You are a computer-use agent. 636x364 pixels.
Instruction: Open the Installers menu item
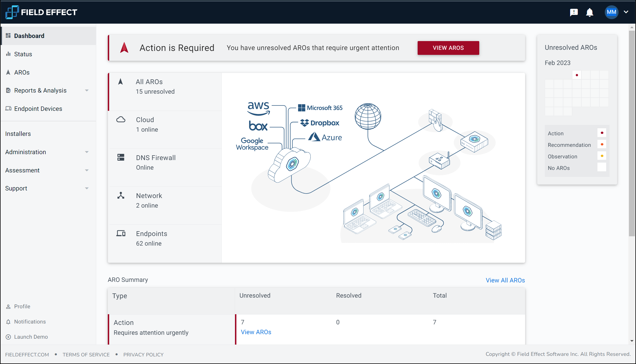tap(18, 134)
